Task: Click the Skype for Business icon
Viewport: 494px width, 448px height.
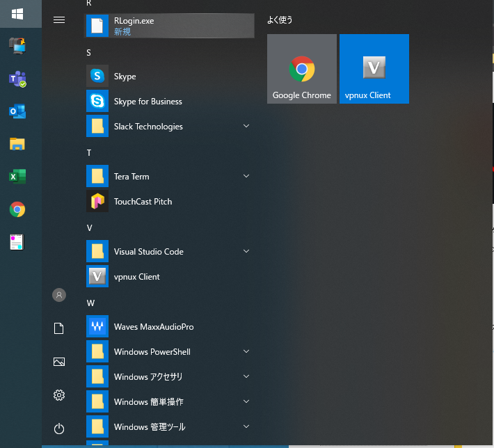Action: (x=97, y=101)
